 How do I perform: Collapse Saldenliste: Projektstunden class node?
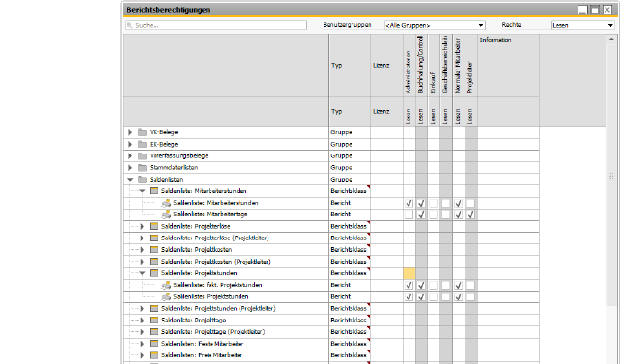click(142, 273)
